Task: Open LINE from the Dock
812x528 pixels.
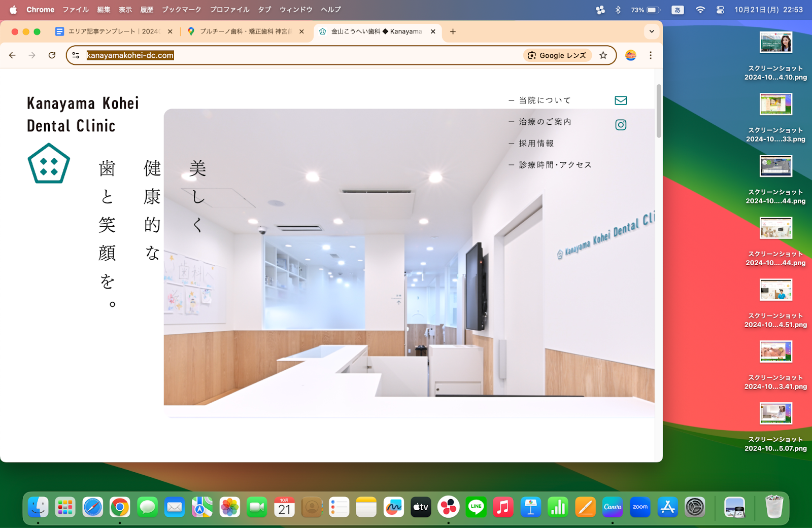Action: (x=476, y=507)
